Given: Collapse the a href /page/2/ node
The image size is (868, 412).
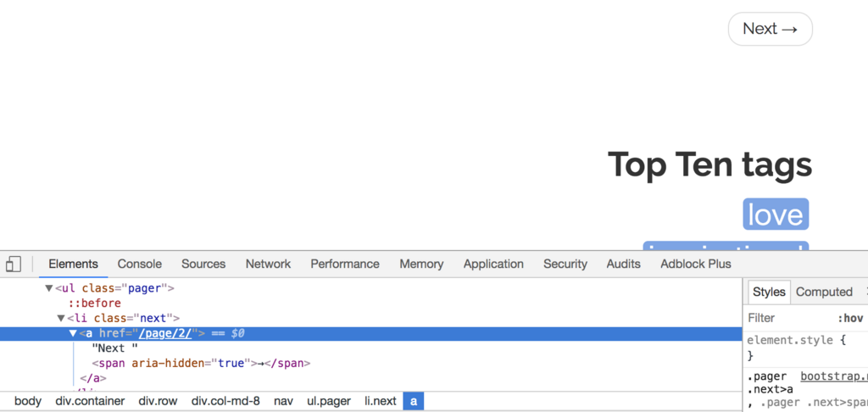Looking at the screenshot, I should point(73,333).
